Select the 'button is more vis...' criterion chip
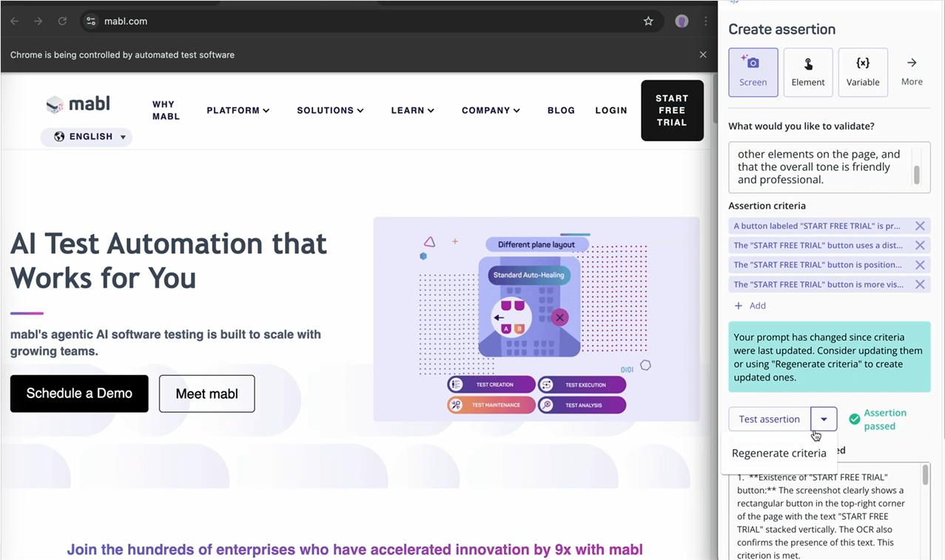The width and height of the screenshot is (945, 560). [x=818, y=284]
